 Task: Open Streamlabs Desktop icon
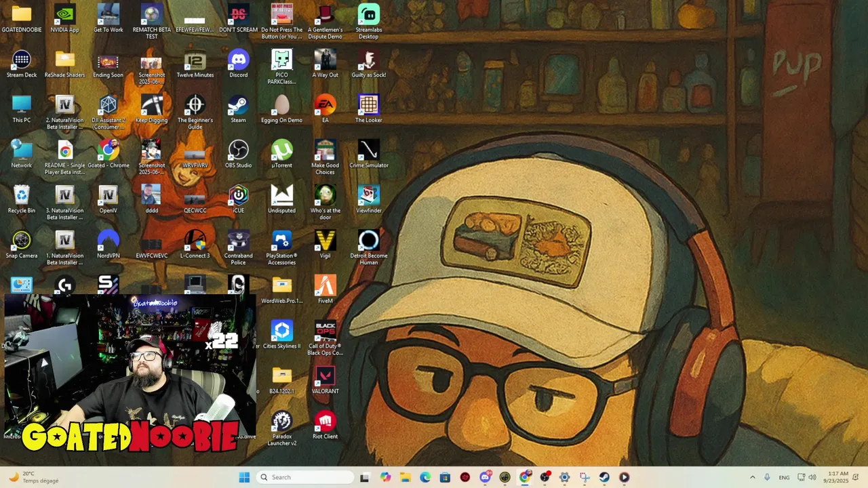coord(368,22)
